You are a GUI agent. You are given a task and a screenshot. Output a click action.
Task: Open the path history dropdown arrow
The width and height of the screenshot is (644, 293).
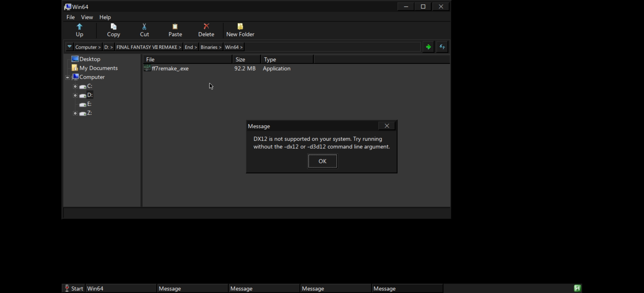[69, 47]
